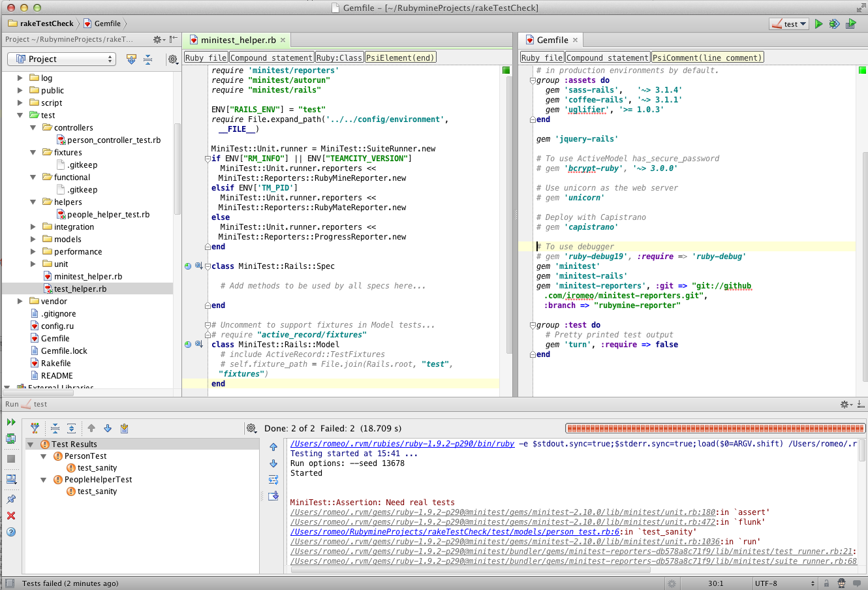868x590 pixels.
Task: Open help with the blue question mark icon
Action: pyautogui.click(x=11, y=532)
